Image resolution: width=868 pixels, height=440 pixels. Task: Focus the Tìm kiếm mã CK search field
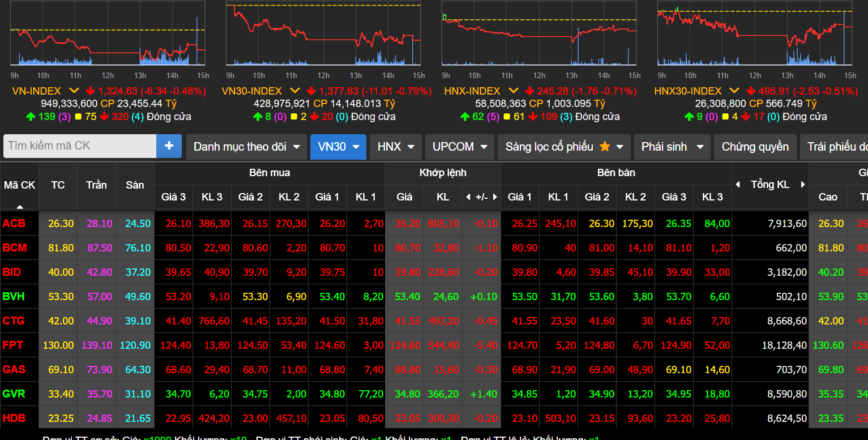coord(80,146)
